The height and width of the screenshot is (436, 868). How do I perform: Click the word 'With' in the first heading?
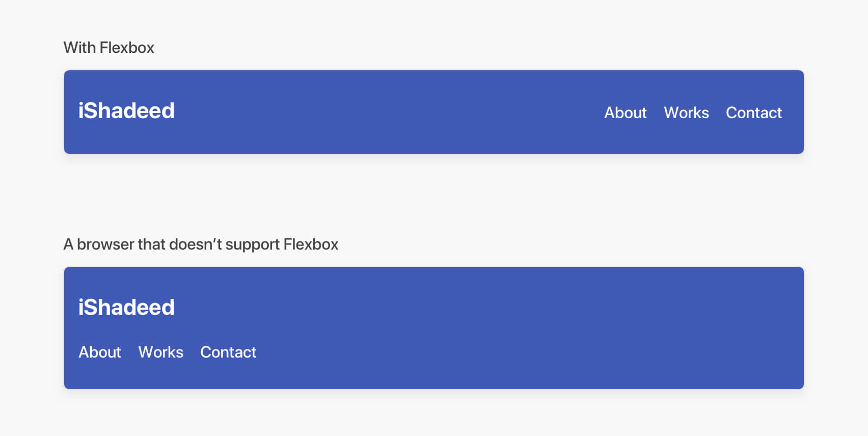[x=79, y=48]
